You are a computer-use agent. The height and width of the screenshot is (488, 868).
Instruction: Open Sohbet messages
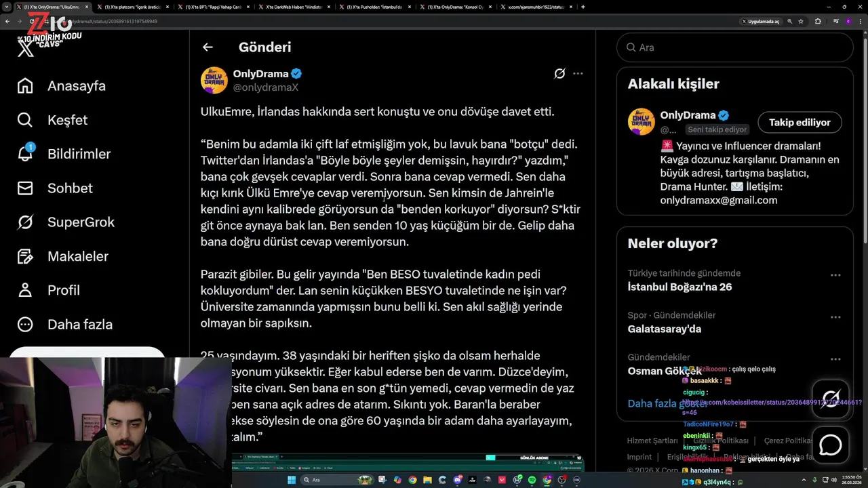point(55,188)
